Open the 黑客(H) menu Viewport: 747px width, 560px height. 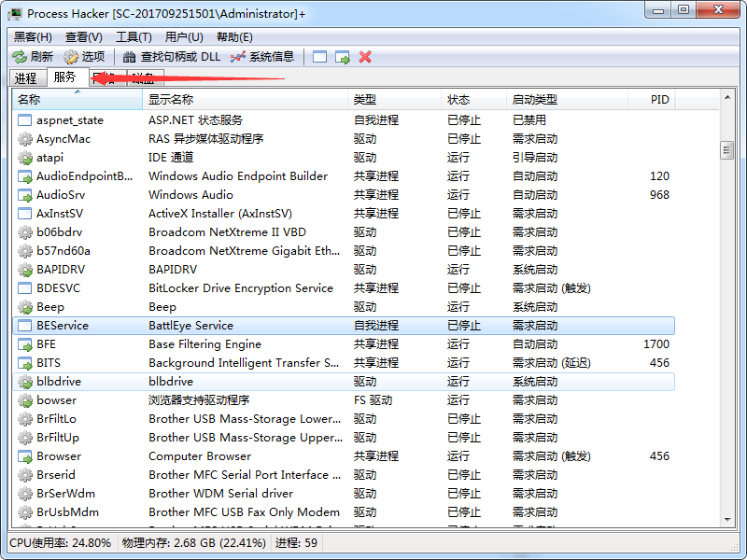tap(33, 36)
